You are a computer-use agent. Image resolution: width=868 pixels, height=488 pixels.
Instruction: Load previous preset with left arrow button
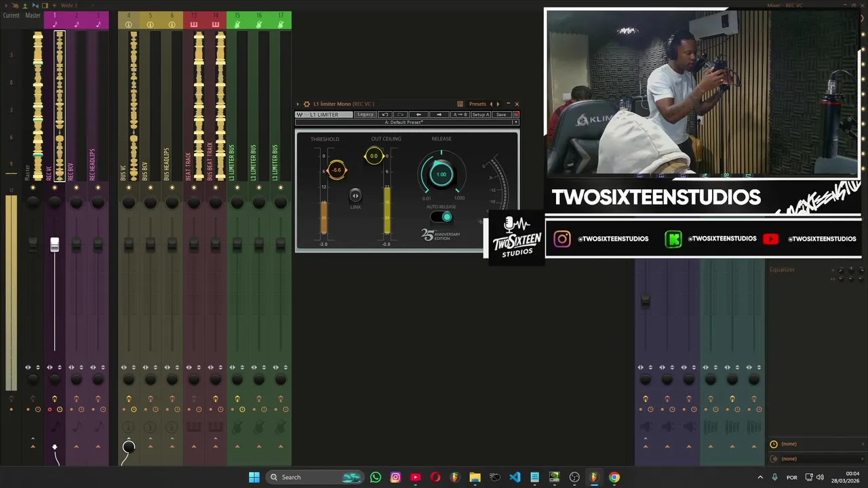[x=418, y=115]
